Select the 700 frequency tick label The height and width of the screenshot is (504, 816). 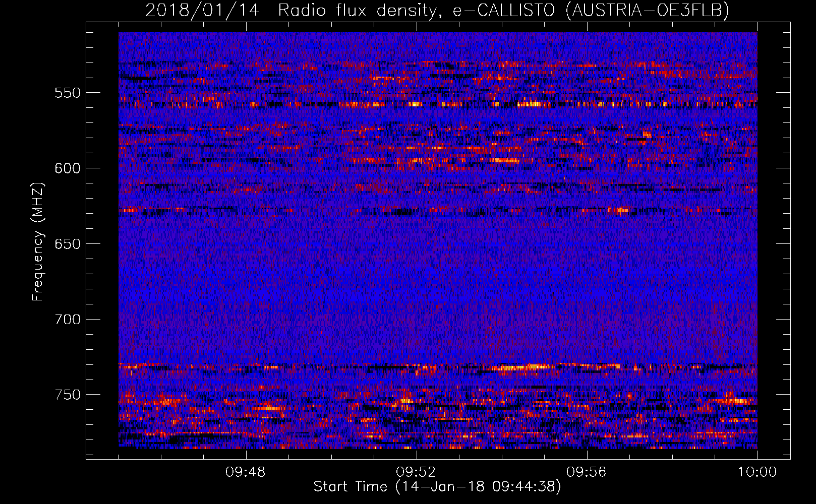(68, 320)
